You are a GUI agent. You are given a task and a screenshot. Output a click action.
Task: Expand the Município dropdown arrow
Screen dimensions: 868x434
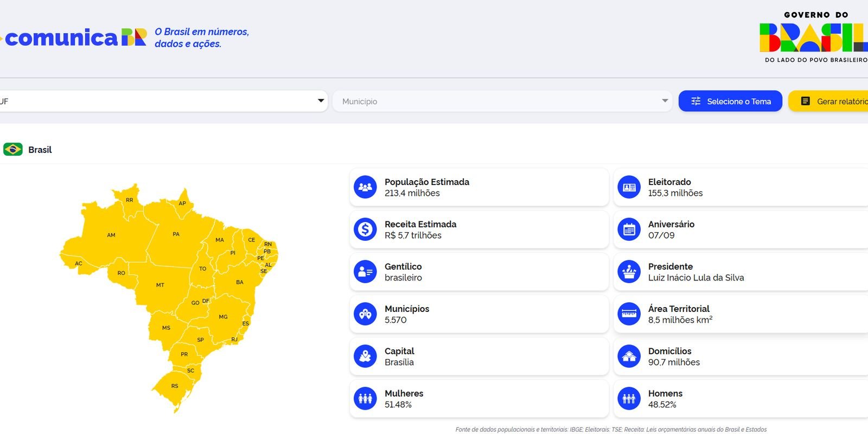pyautogui.click(x=665, y=101)
